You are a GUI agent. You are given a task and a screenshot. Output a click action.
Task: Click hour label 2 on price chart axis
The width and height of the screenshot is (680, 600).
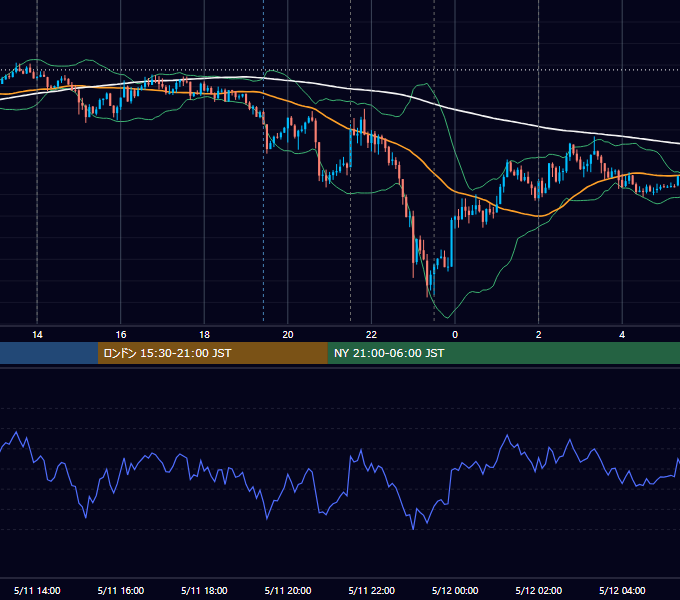pyautogui.click(x=539, y=335)
